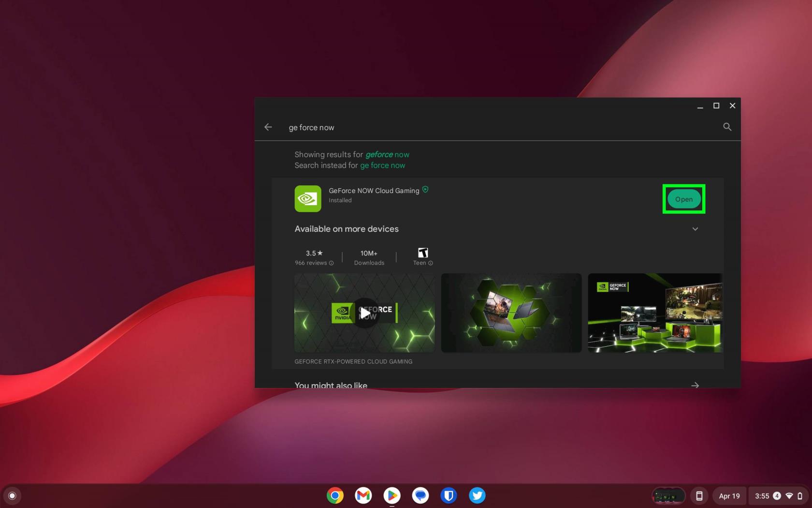Click the Play Store shelf icon
Screen dimensions: 812x508
[x=392, y=495]
